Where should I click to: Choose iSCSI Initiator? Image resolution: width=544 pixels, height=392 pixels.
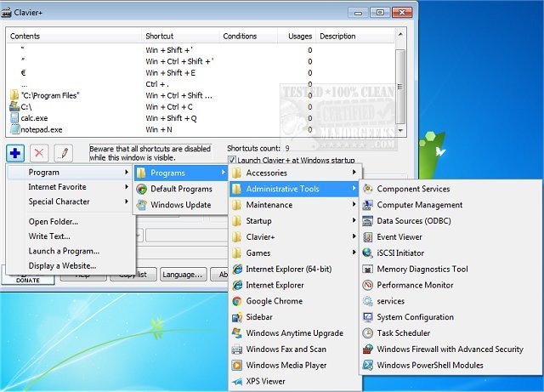pyautogui.click(x=450, y=253)
